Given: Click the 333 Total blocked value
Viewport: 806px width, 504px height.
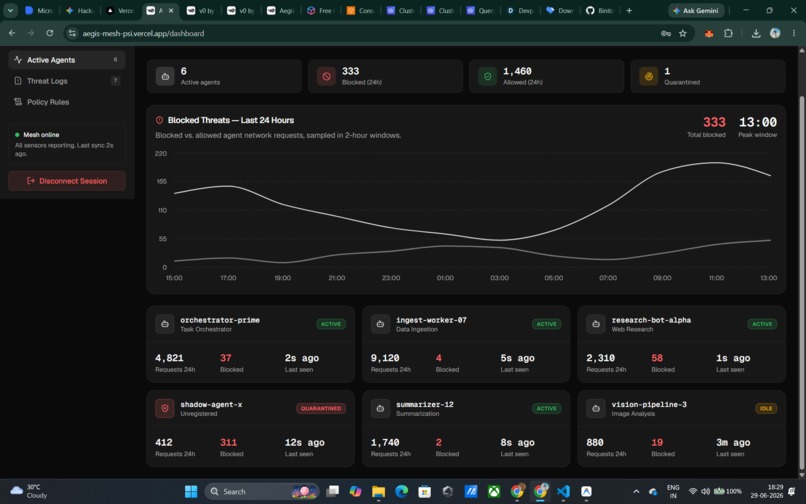Looking at the screenshot, I should (714, 122).
